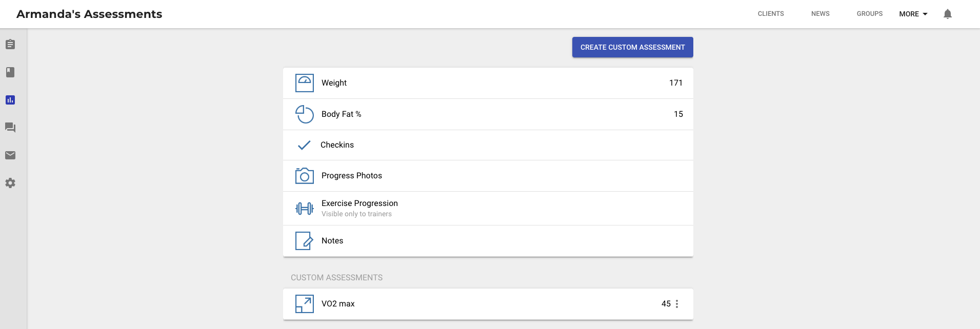
Task: Click the book icon in the left sidebar
Action: pos(10,72)
